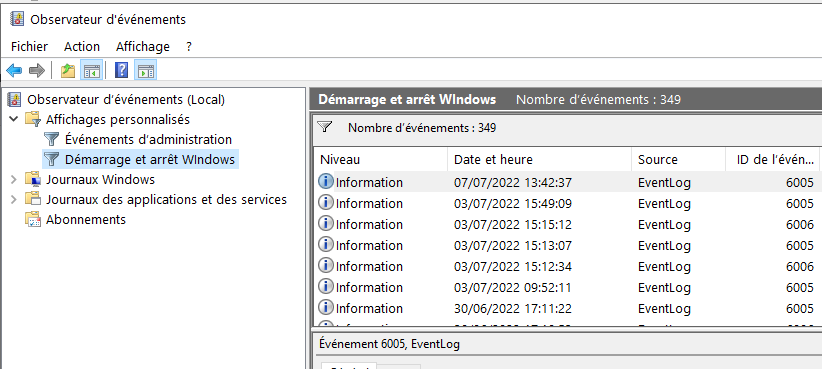This screenshot has height=369, width=822.
Task: Collapse the Affichages personnalisés tree node
Action: click(x=14, y=120)
